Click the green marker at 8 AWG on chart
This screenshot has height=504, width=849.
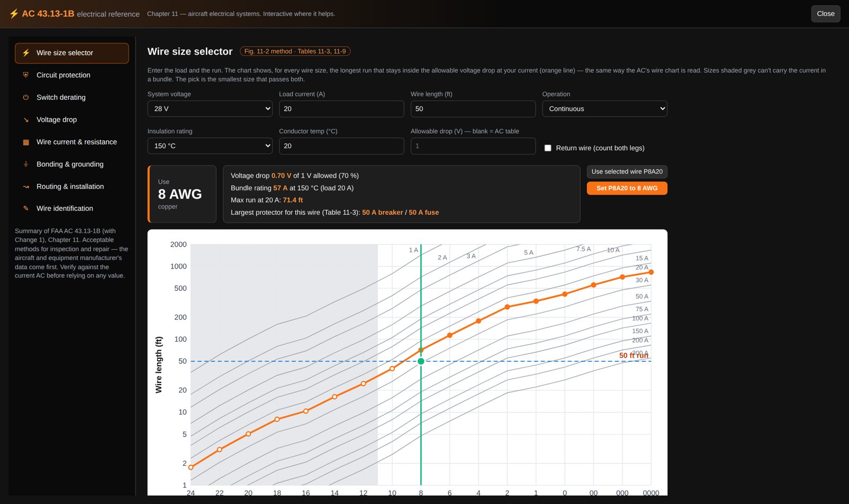421,361
